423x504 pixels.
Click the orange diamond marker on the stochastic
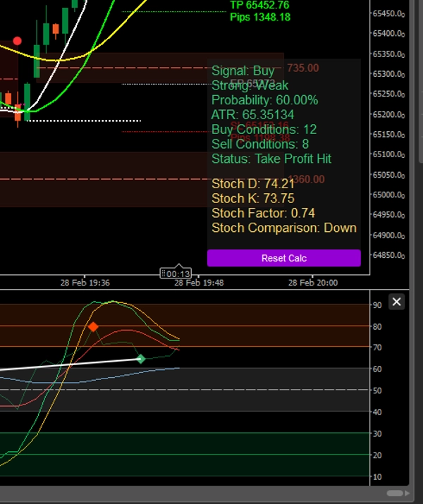[93, 326]
